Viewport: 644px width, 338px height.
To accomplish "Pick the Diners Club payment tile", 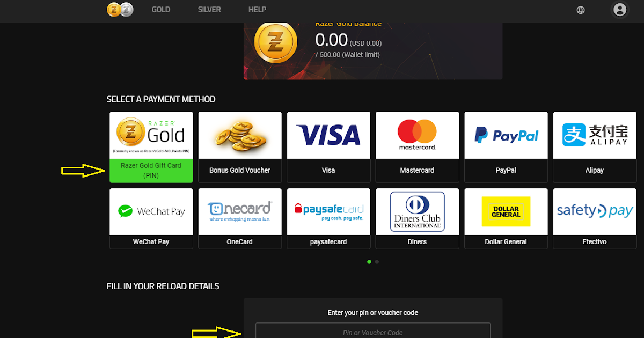I will coord(417,218).
